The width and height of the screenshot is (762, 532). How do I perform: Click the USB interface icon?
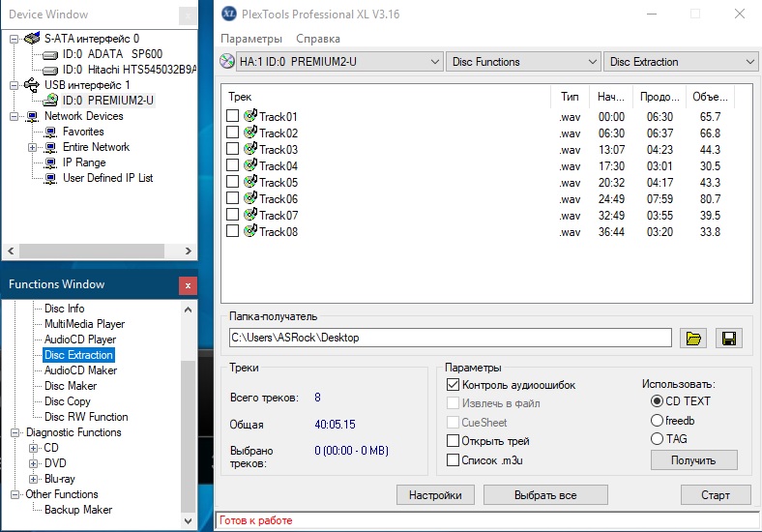32,84
